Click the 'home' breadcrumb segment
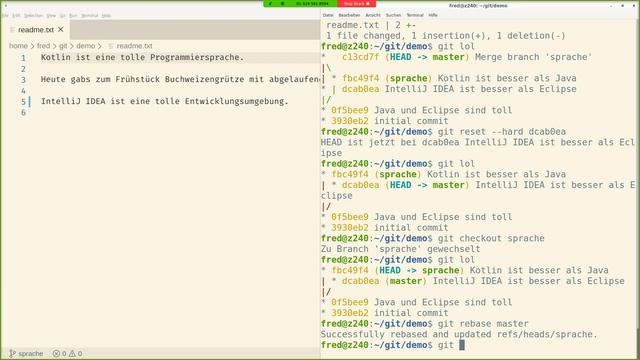This screenshot has width=640, height=360. point(18,46)
